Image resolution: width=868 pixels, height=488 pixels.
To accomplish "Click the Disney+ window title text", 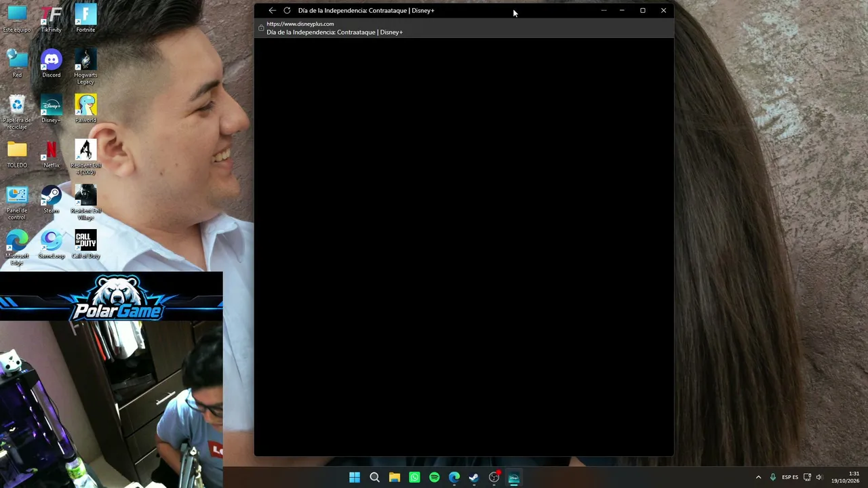I will point(366,10).
